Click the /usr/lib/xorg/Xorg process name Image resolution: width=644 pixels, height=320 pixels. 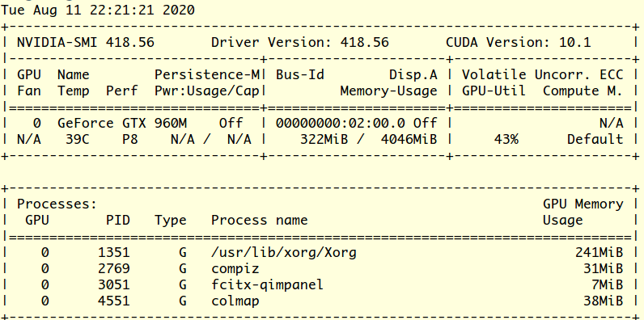[284, 252]
